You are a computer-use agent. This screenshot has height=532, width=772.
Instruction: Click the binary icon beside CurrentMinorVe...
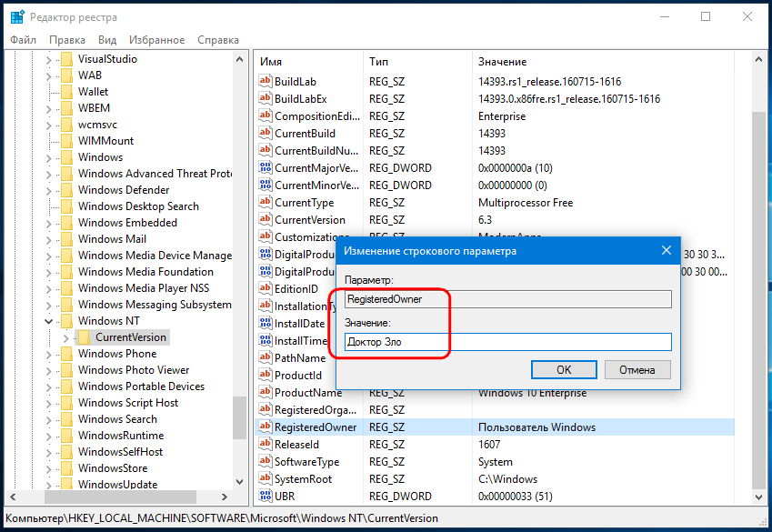265,185
